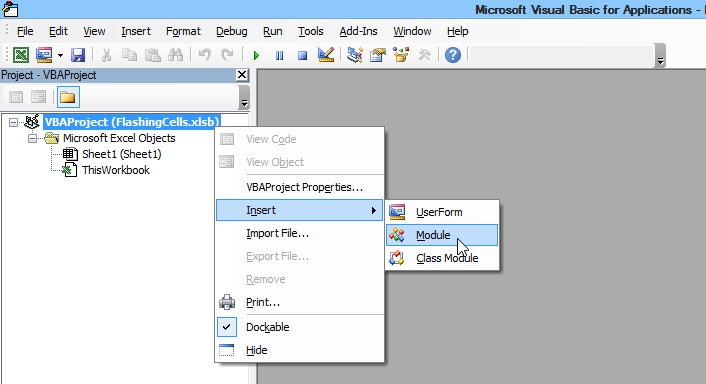Viewport: 706px width, 384px height.
Task: Open the Edit menu
Action: click(59, 32)
